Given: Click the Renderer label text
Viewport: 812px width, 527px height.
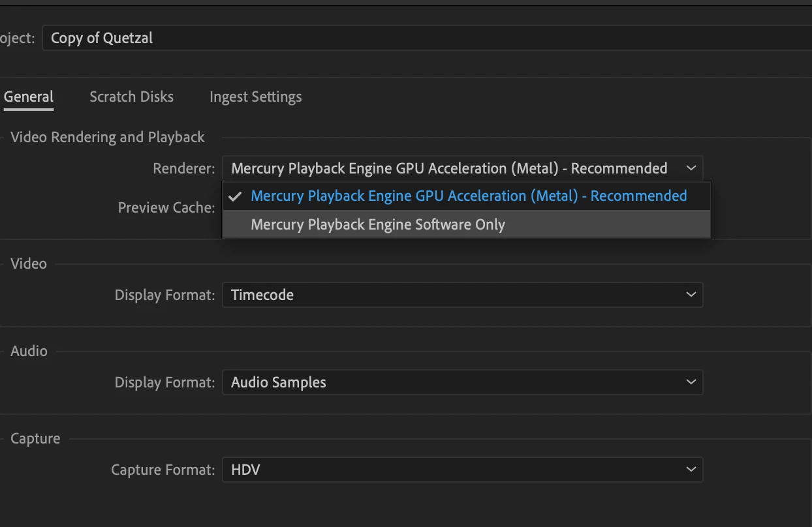Looking at the screenshot, I should coord(183,169).
